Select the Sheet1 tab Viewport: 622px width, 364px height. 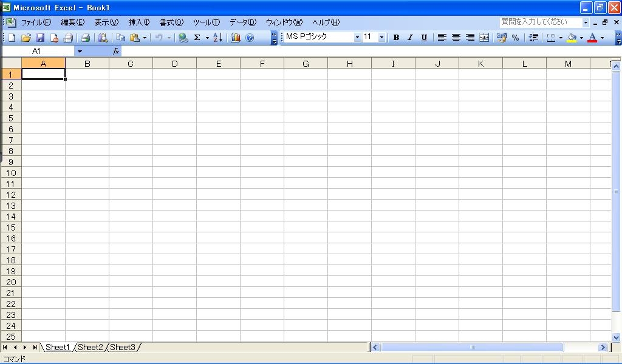(58, 348)
